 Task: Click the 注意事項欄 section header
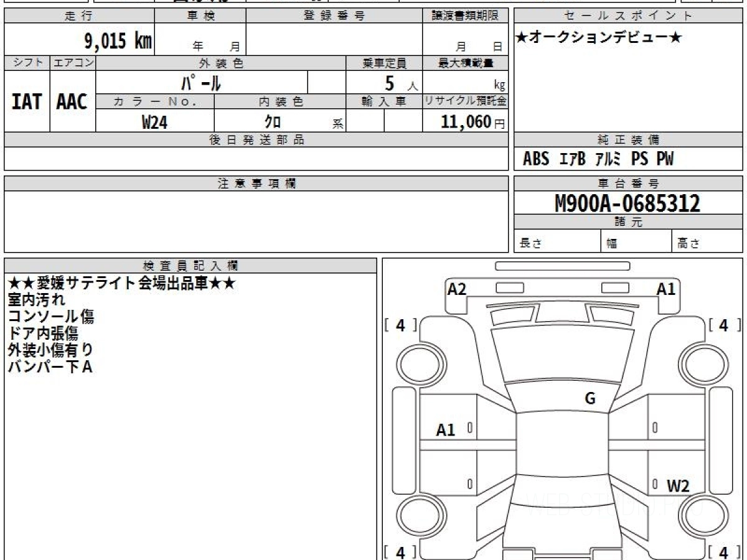(256, 184)
